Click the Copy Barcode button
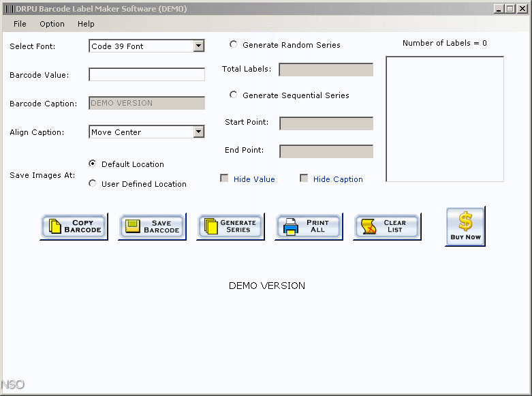Viewport: 532px width, 396px height. click(x=74, y=226)
